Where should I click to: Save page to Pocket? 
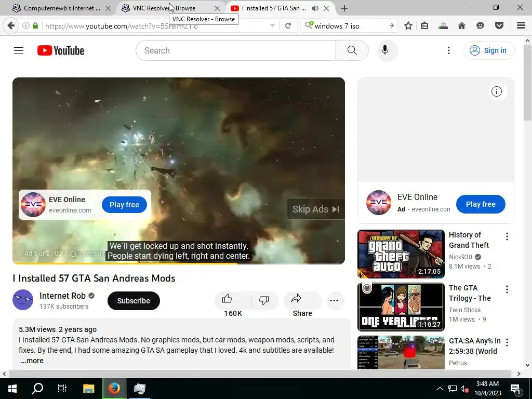[499, 25]
